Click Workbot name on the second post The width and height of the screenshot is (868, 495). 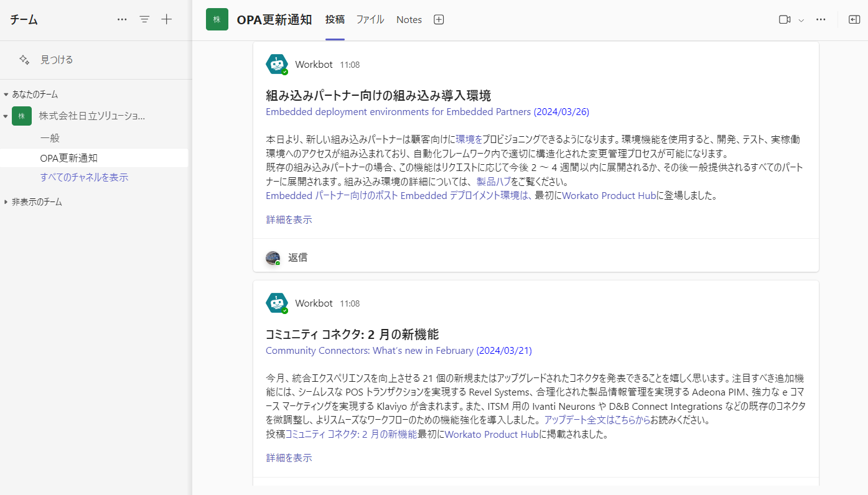click(314, 303)
